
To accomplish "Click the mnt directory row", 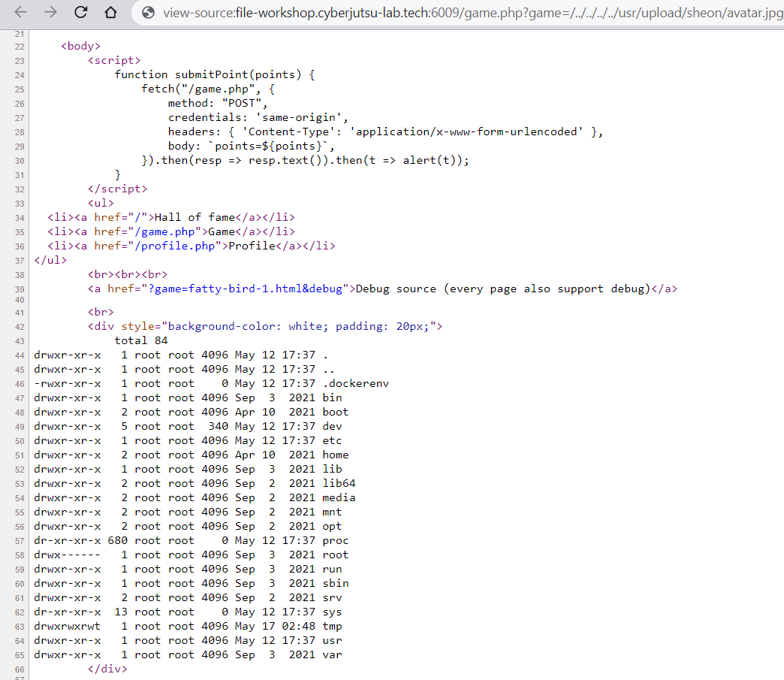I will pyautogui.click(x=188, y=512).
